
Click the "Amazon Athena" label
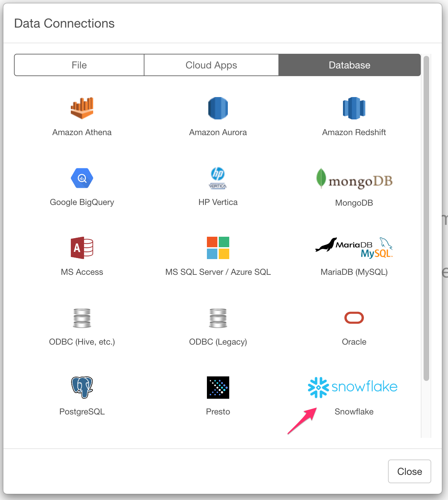(x=82, y=132)
